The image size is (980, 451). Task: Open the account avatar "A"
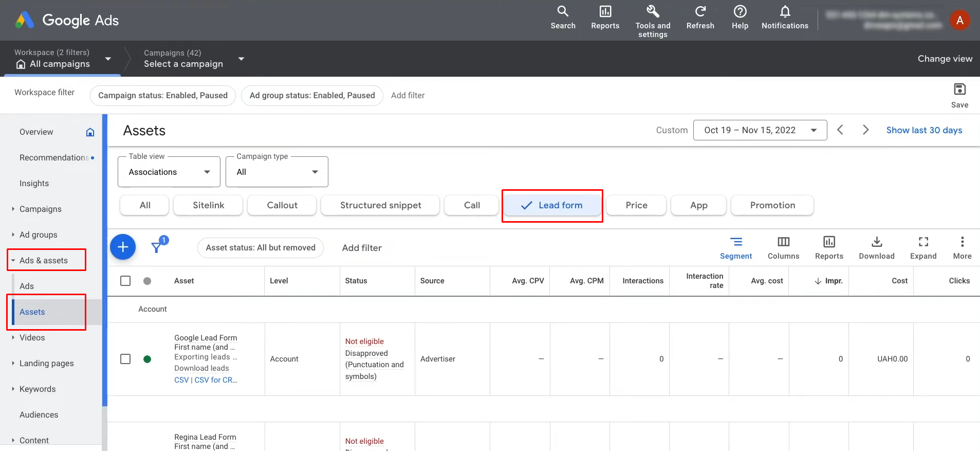(959, 21)
